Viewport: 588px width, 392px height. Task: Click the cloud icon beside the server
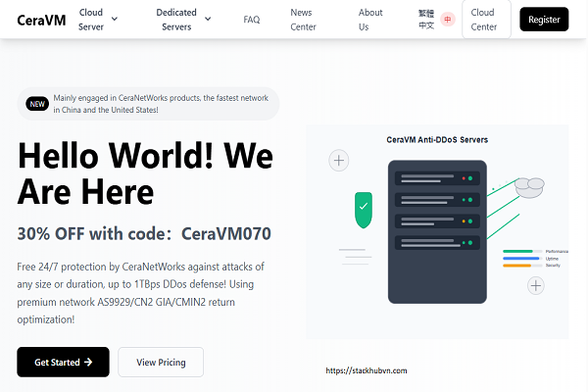tap(529, 187)
